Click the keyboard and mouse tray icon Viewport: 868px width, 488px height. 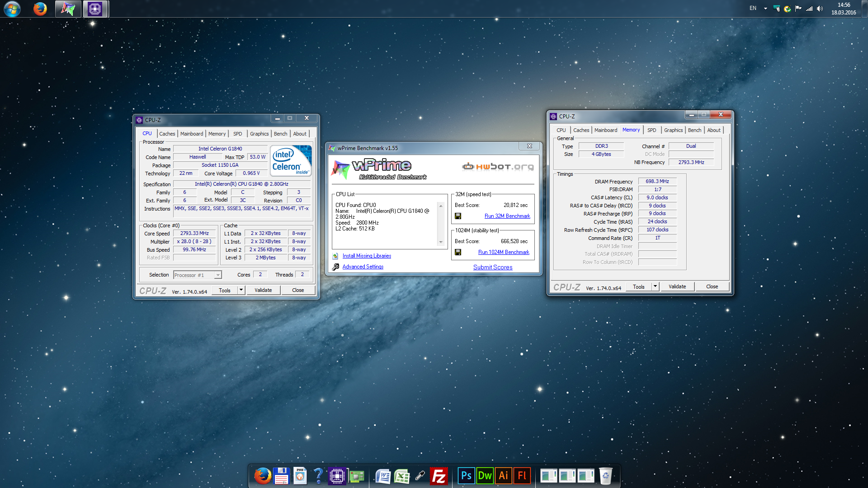pyautogui.click(x=777, y=9)
